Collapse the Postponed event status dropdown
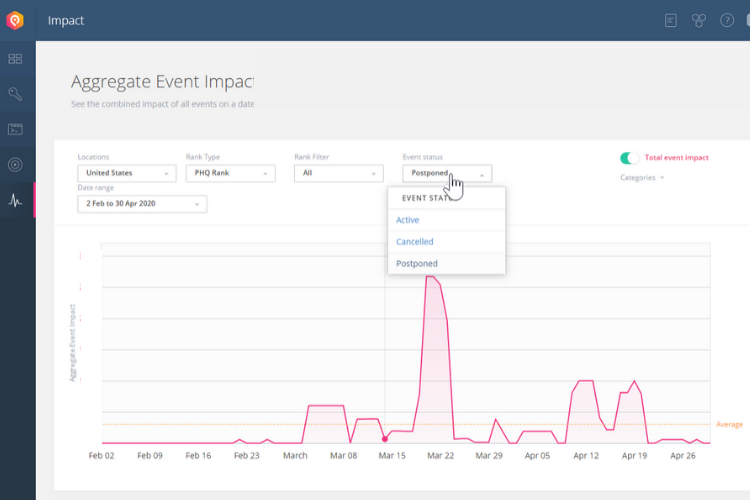Screen dimensions: 750x500 [447, 173]
